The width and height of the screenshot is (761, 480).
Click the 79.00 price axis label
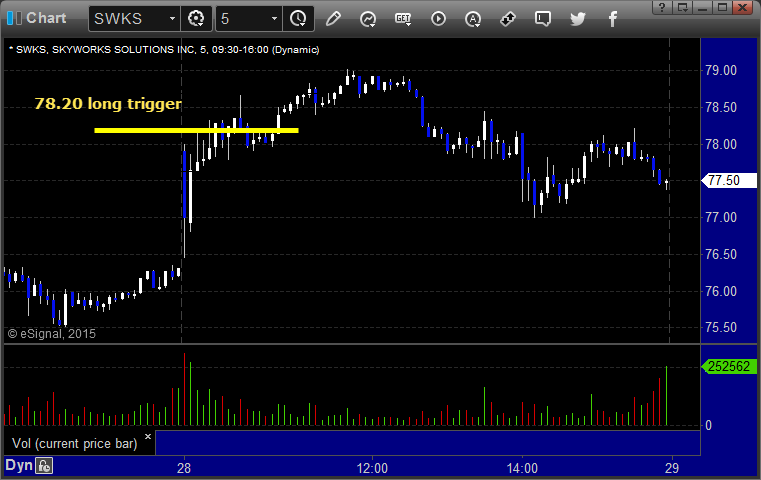pos(721,70)
